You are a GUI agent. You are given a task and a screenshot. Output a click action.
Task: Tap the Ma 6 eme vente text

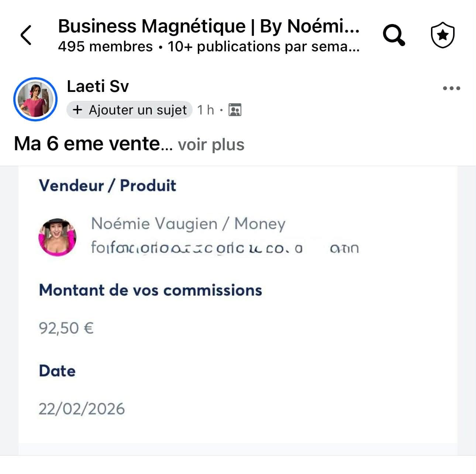(87, 144)
